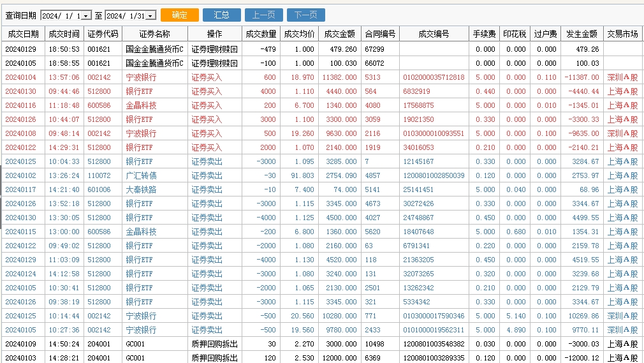Sort by the 成交数量 column header
Screen dimensions: 644x363
261,34
